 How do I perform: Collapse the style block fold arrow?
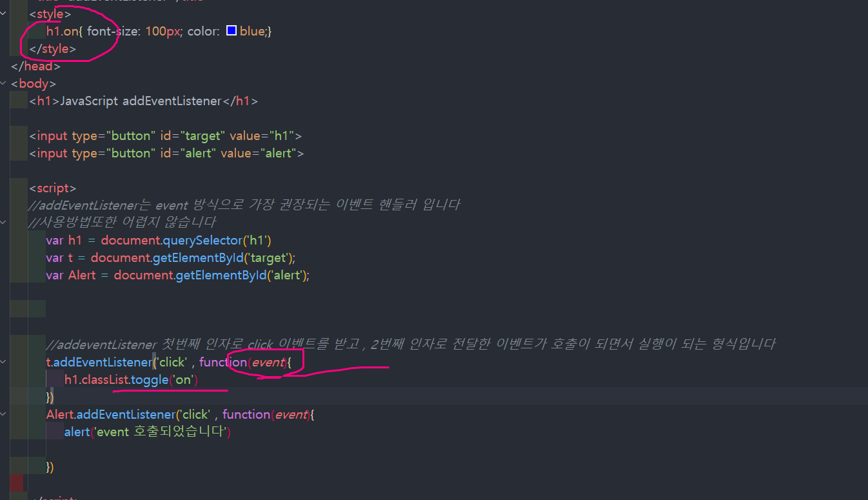click(x=5, y=14)
